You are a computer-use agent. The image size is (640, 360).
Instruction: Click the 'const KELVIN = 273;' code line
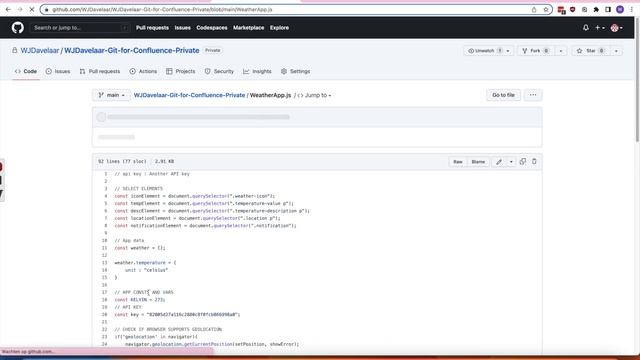140,300
